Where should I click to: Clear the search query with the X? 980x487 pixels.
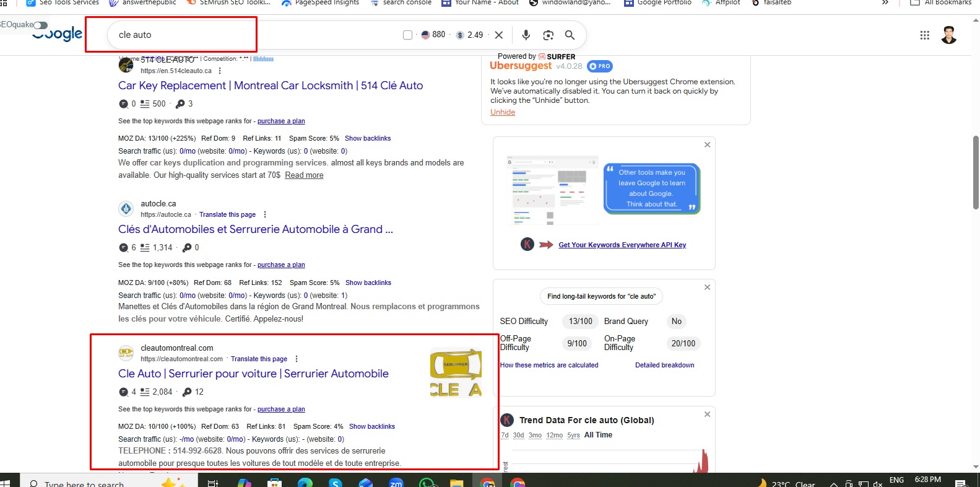[499, 35]
